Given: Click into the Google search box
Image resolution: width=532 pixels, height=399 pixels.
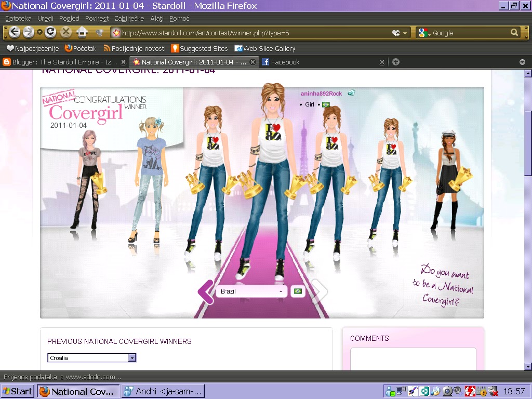Looking at the screenshot, I should point(470,33).
